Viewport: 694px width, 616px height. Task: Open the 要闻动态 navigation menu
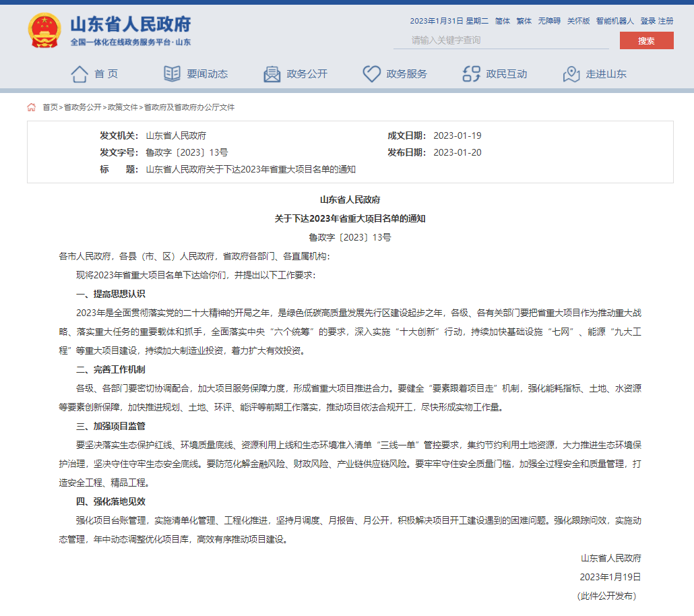pyautogui.click(x=207, y=74)
